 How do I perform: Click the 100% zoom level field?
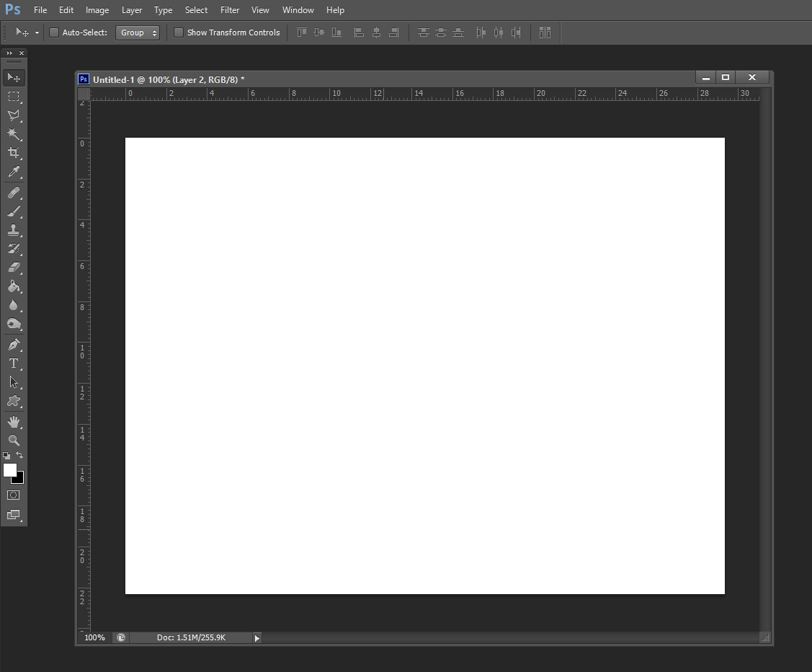pyautogui.click(x=95, y=638)
